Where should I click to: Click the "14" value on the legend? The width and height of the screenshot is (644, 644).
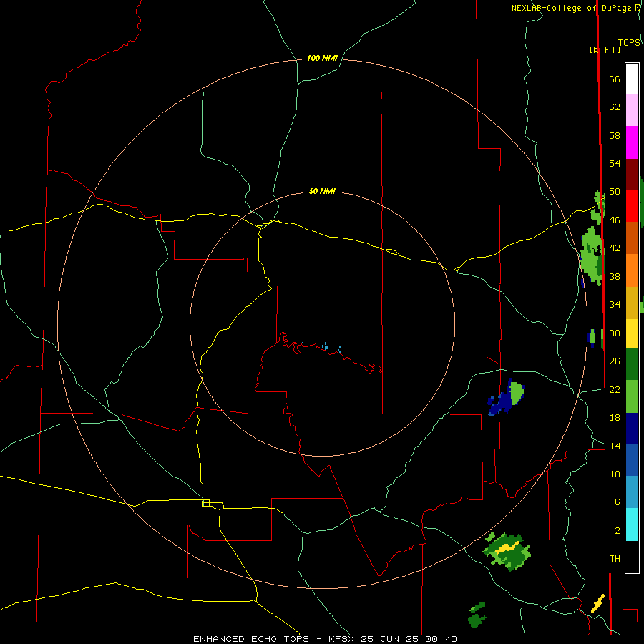[x=615, y=446]
